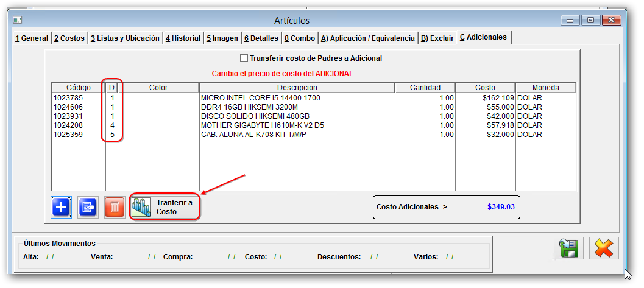This screenshot has width=644, height=288.
Task: Click the blue plus add-item icon
Action: [x=62, y=207]
